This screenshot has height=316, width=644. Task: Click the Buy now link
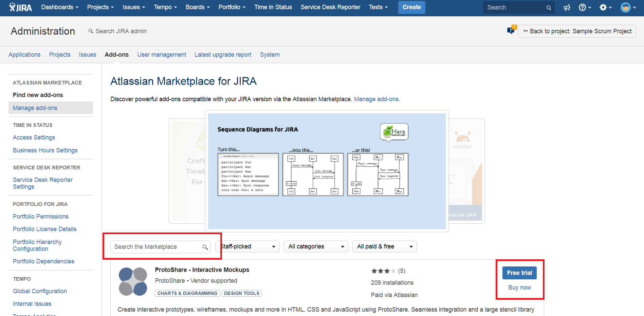click(519, 287)
